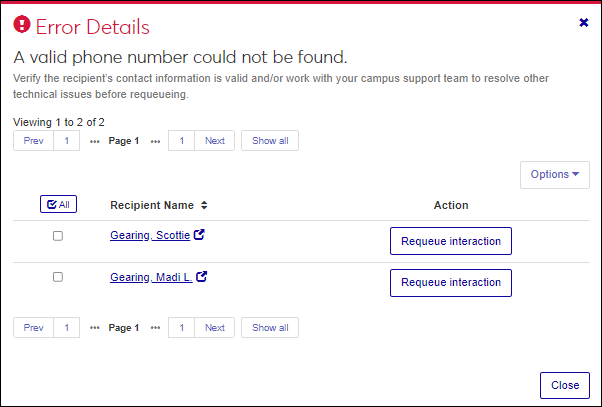602x407 pixels.
Task: Click the X icon to dismiss dialog
Action: pyautogui.click(x=584, y=22)
